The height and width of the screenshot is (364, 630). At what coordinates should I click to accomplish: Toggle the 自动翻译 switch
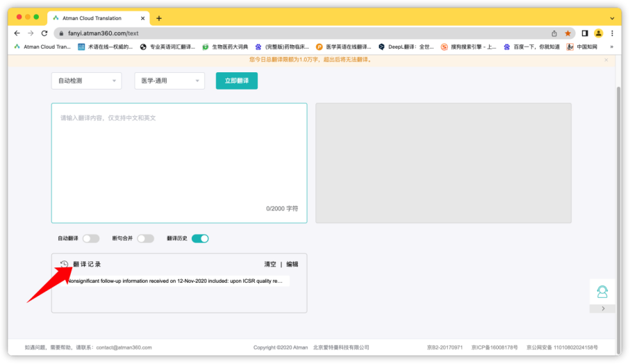tap(91, 238)
